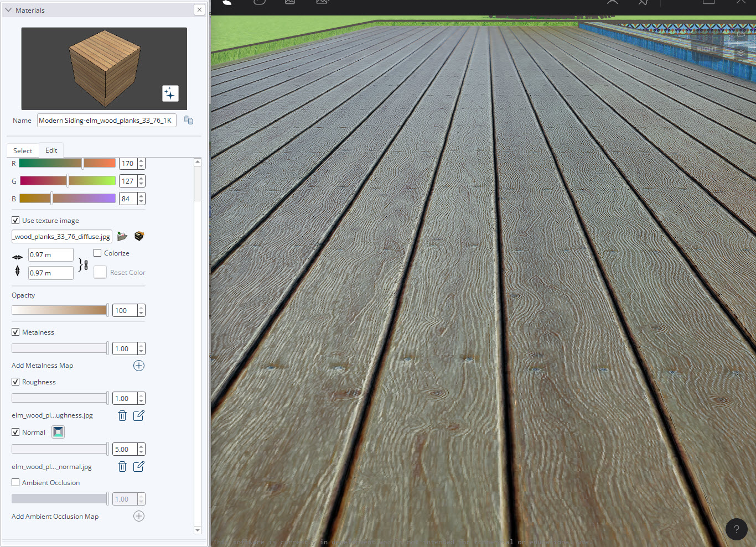756x547 pixels.
Task: Disable the Metalness checkbox
Action: [x=15, y=332]
